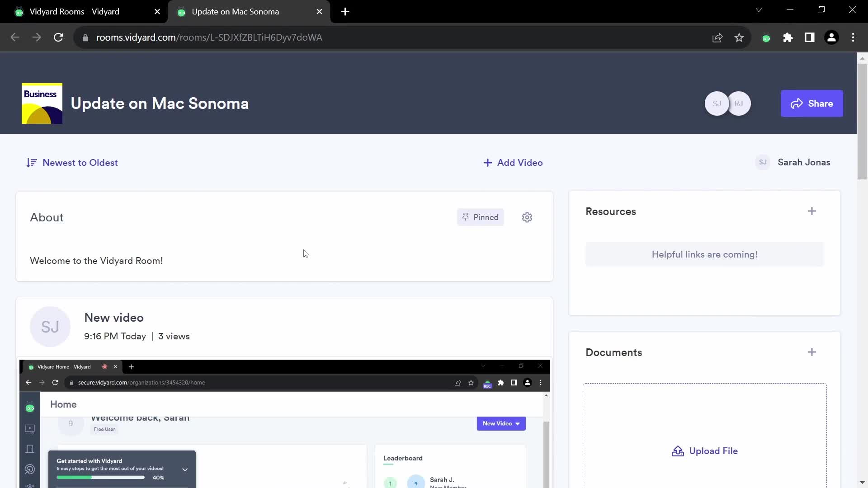Click the settings gear icon on About card
This screenshot has width=868, height=488.
click(x=528, y=217)
